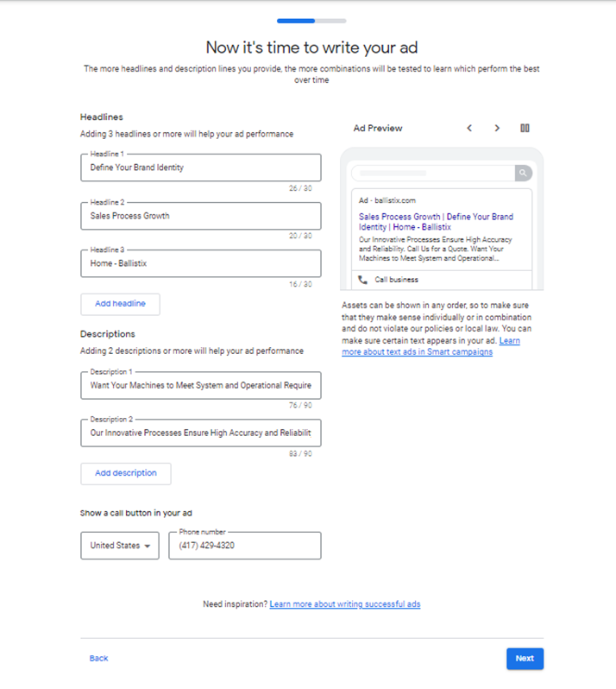Select the Headline 3 input box
The image size is (616, 689).
[200, 263]
